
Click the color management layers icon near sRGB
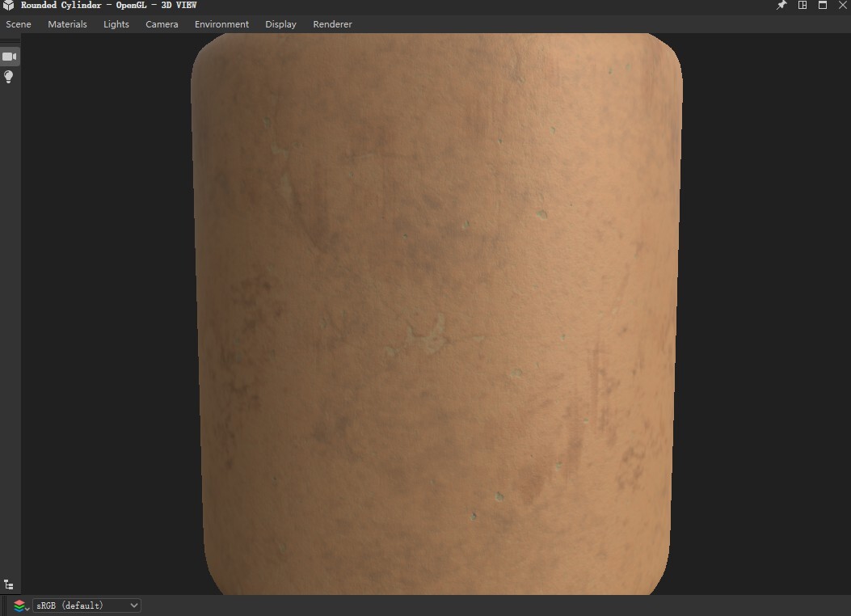tap(20, 605)
